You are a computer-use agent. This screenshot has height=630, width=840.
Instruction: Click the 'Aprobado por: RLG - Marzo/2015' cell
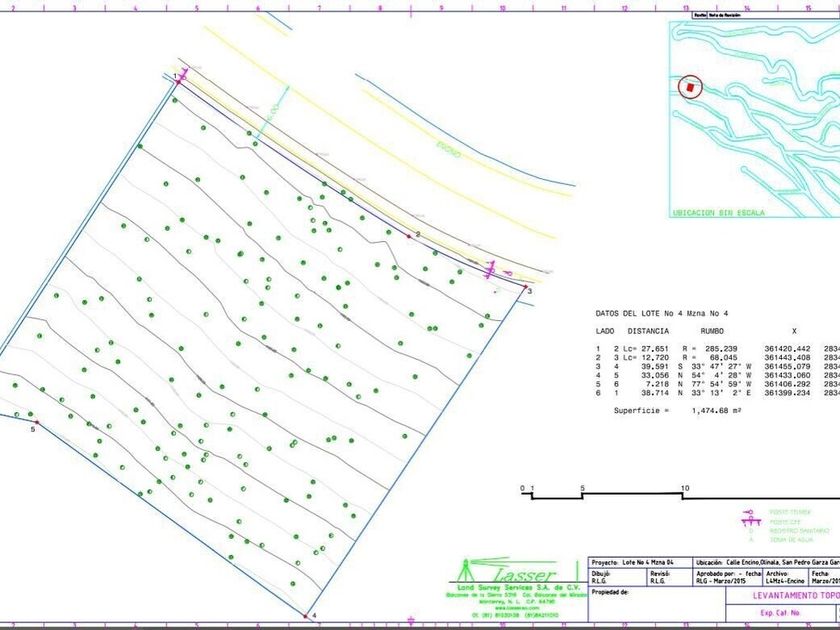coord(728,577)
